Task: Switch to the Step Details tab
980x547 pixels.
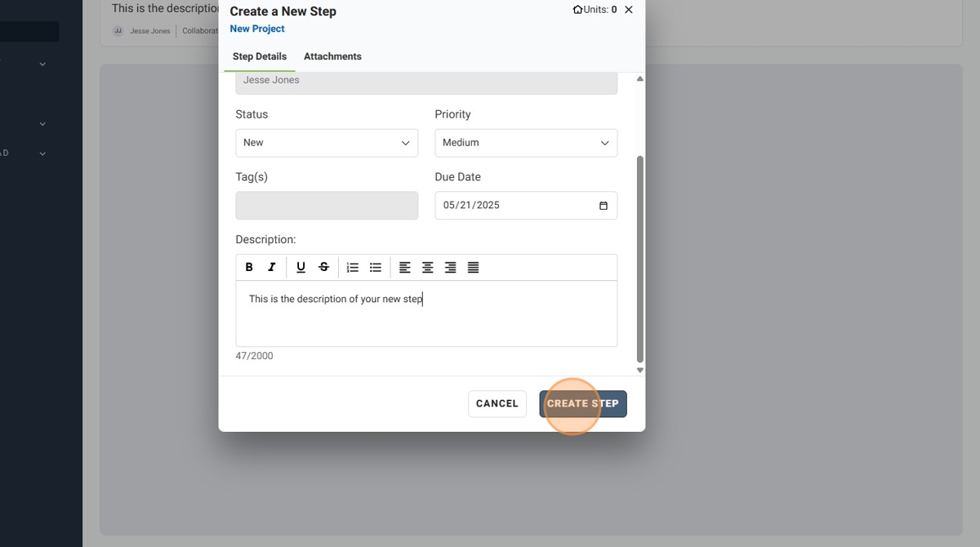Action: (x=260, y=56)
